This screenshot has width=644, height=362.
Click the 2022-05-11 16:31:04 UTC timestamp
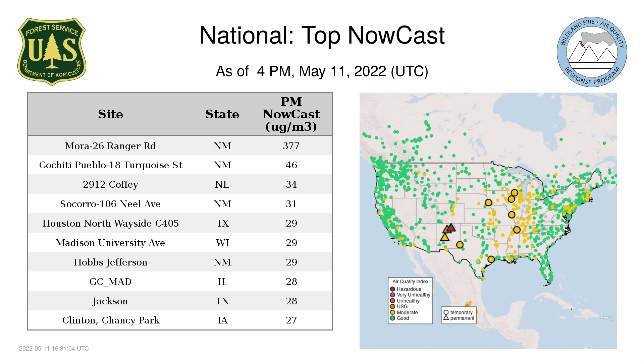coord(54,349)
